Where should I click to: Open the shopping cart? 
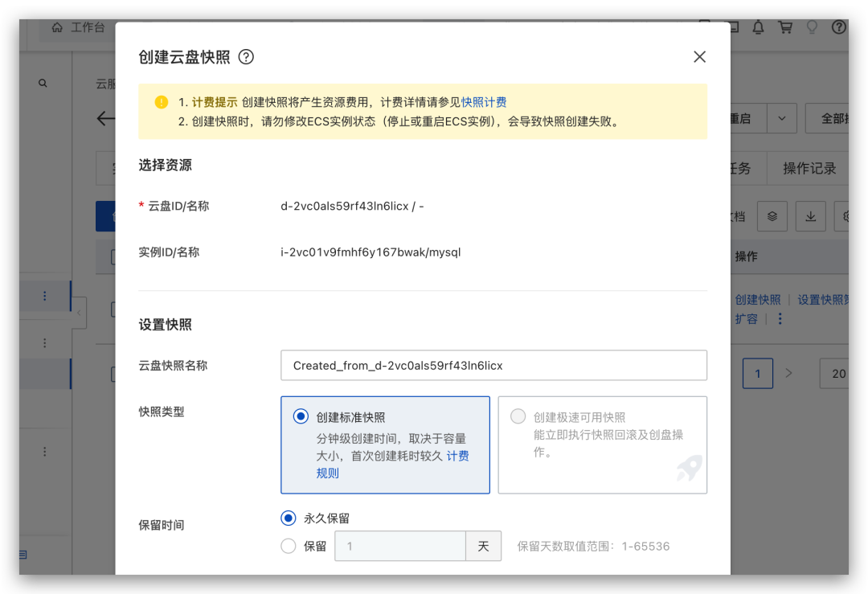(x=784, y=27)
